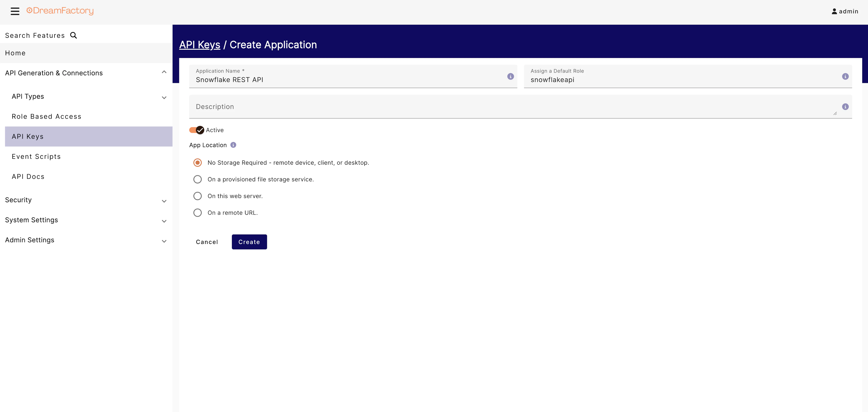This screenshot has height=412, width=868.
Task: Navigate to API Docs
Action: point(28,176)
